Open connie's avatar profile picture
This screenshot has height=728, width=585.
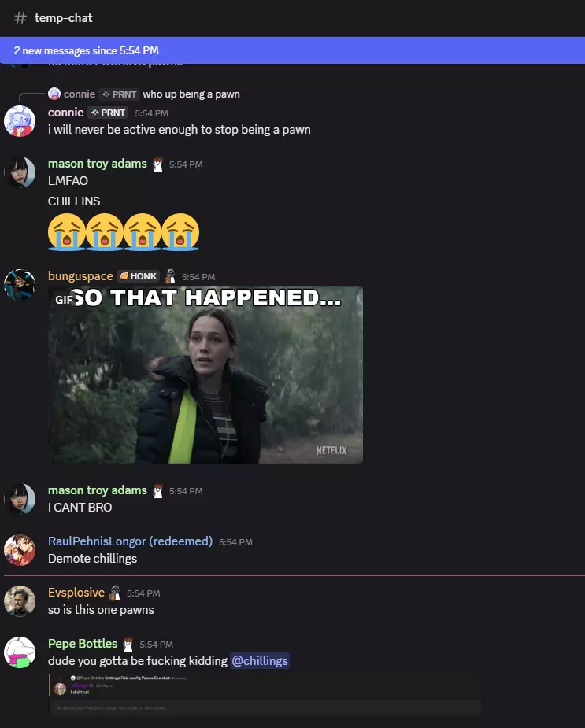[x=20, y=121]
